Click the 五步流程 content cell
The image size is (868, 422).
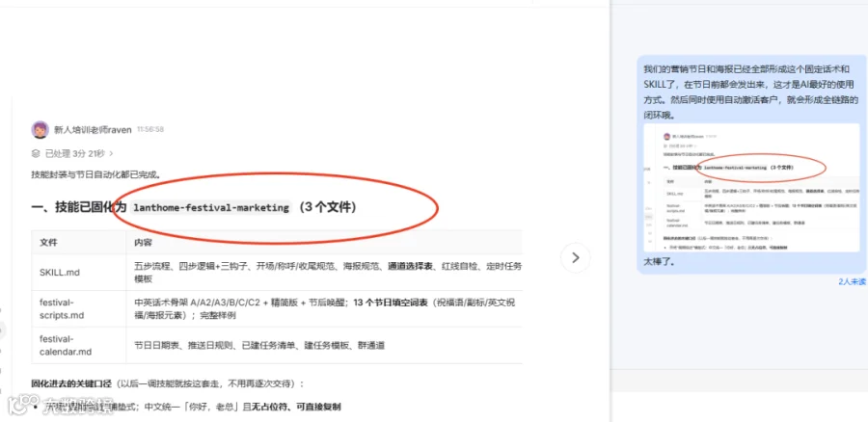pos(324,272)
